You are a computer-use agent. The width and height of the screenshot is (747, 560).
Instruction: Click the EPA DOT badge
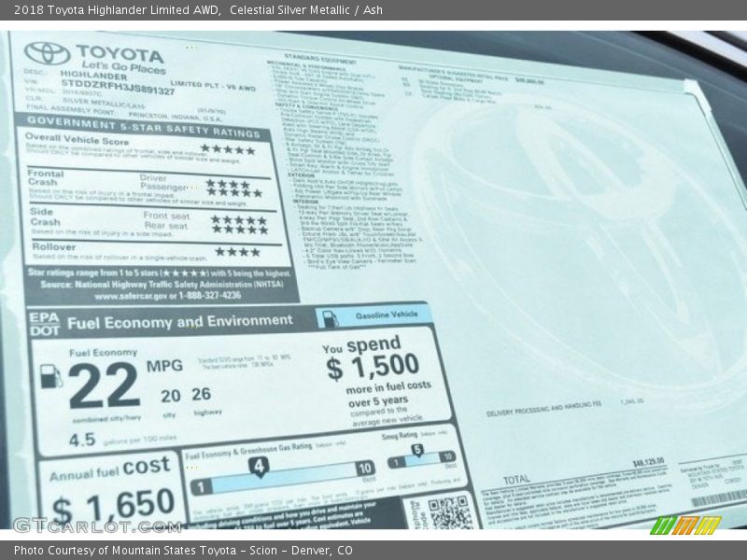44,323
